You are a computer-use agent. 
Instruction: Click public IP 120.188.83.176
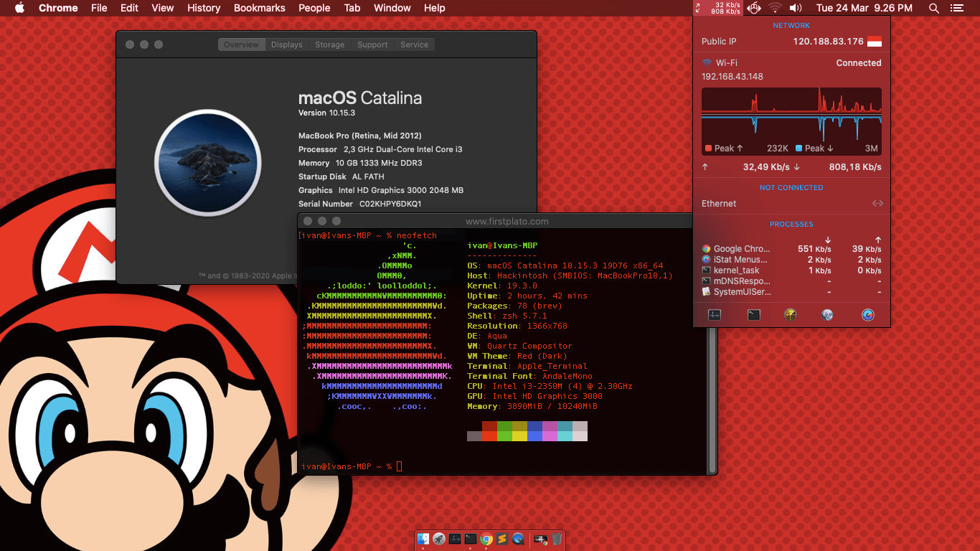click(828, 42)
